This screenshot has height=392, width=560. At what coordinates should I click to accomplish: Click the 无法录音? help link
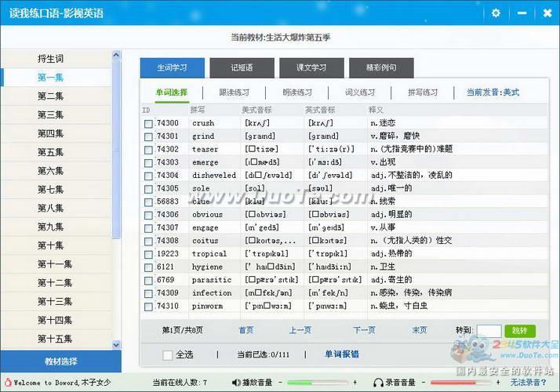528,383
